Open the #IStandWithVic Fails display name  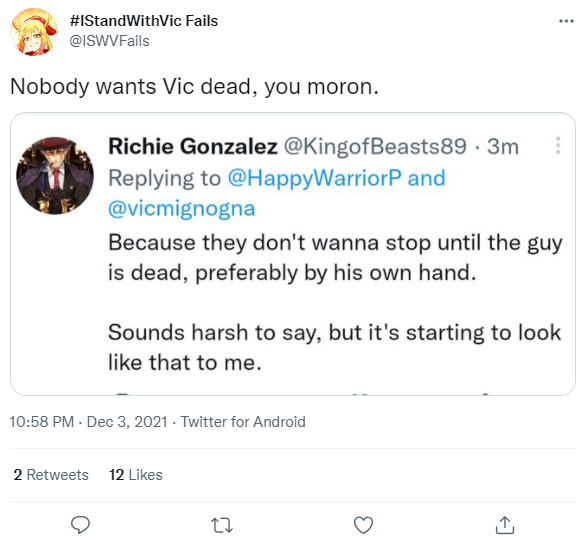tap(144, 21)
